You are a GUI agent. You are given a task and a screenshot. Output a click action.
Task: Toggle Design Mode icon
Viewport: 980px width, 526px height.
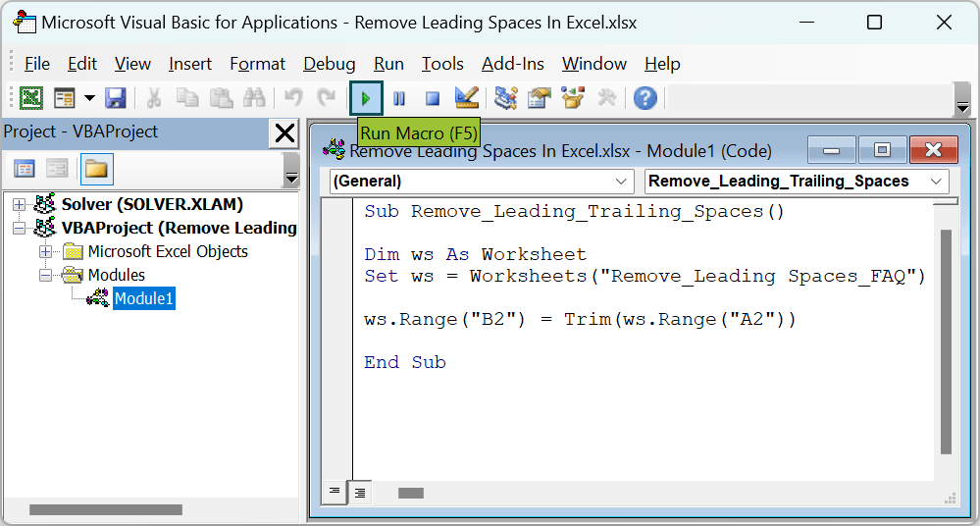click(x=466, y=98)
